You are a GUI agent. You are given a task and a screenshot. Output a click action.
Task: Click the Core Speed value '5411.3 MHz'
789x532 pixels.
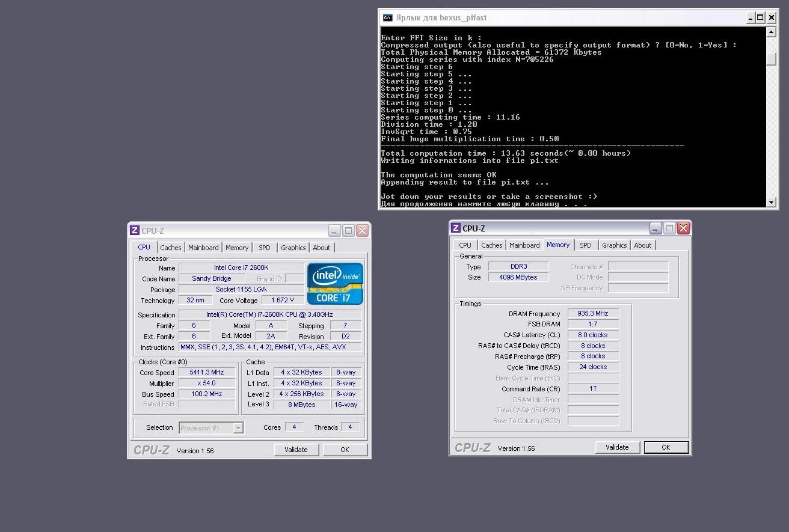[207, 373]
